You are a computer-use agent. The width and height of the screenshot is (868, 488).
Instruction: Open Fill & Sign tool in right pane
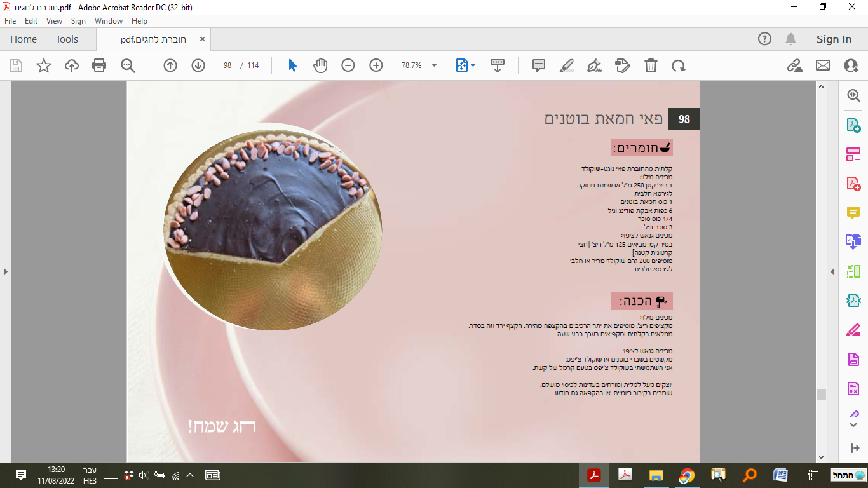coord(853,330)
